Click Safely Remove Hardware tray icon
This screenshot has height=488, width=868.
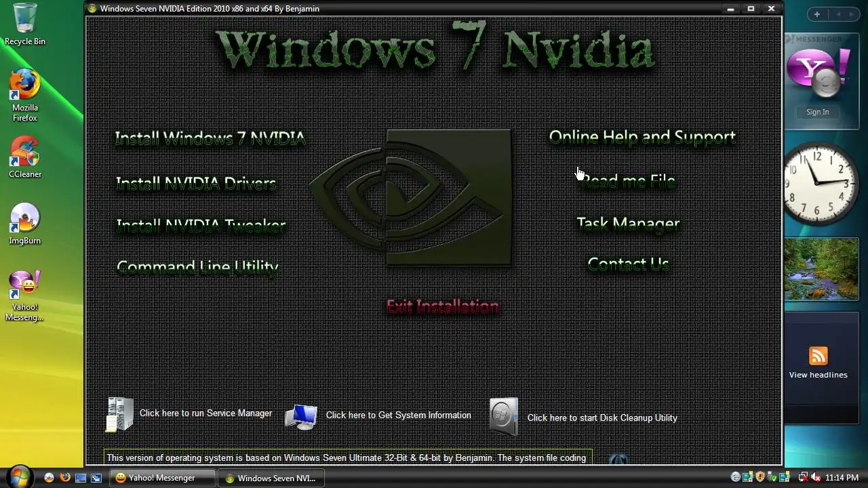771,477
